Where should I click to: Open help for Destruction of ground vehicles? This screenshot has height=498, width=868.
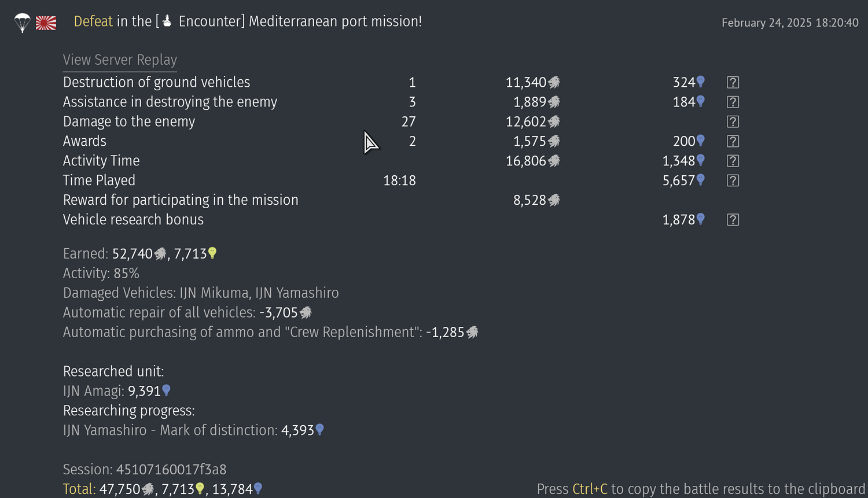click(x=733, y=82)
